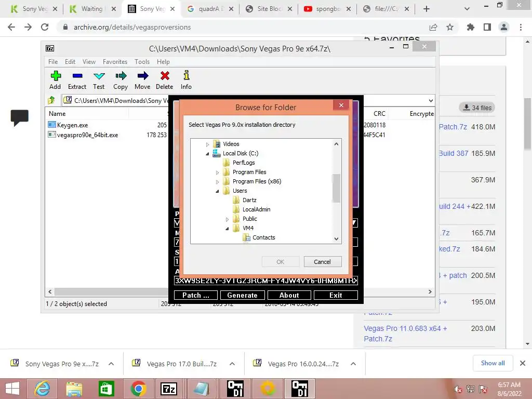The image size is (532, 399).
Task: Open a new Chrome tab
Action: pos(427,9)
